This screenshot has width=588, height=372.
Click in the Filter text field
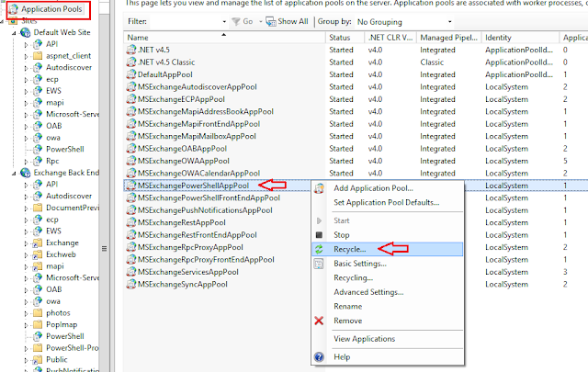185,22
